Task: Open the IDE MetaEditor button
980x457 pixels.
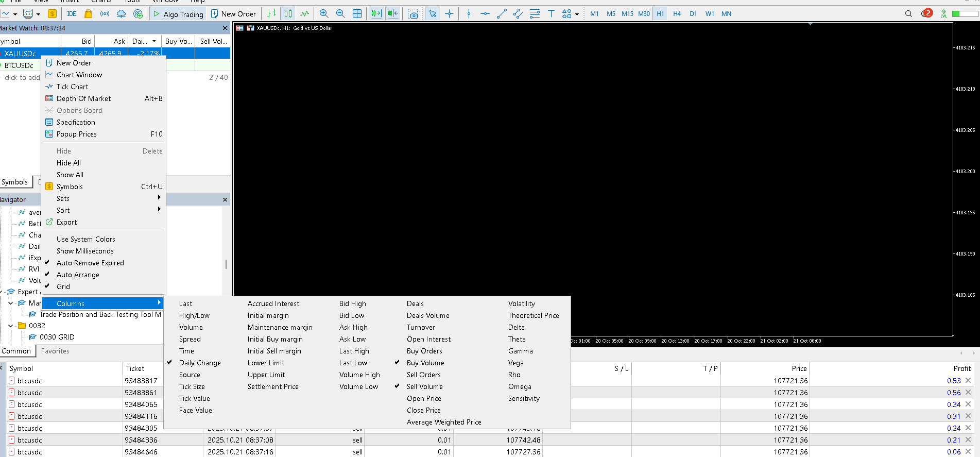Action: coord(72,14)
